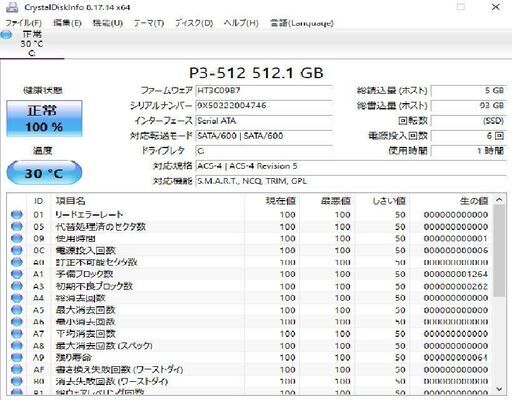
Task: Open the ディスク(D) menu
Action: [x=194, y=23]
